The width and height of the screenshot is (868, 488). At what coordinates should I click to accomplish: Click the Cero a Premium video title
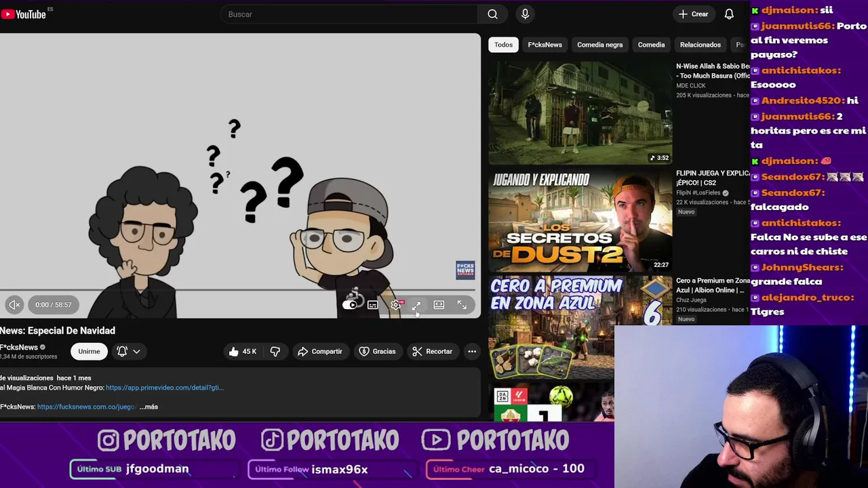click(713, 285)
